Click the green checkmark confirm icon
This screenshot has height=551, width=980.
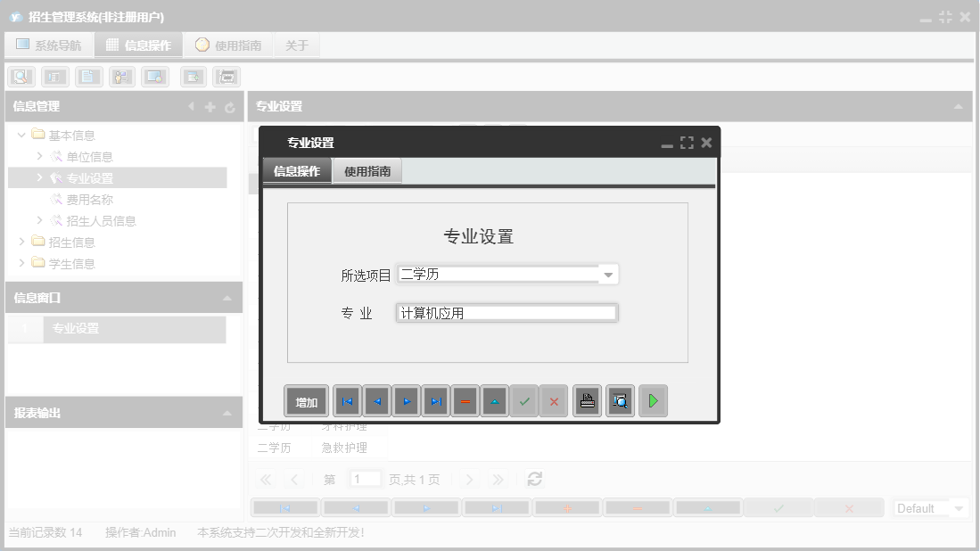pos(524,400)
